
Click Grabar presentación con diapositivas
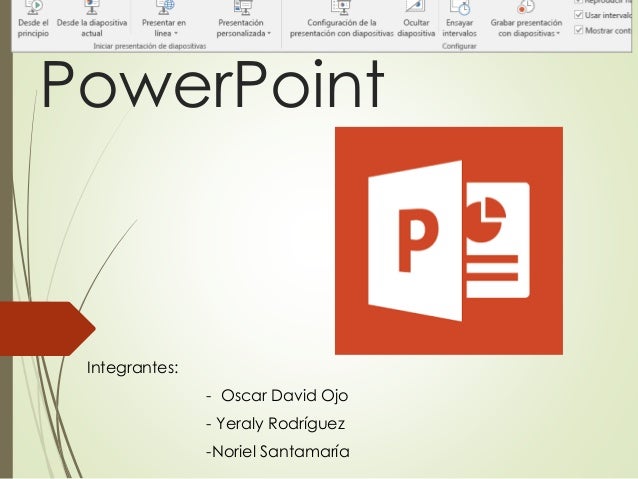coord(526,20)
